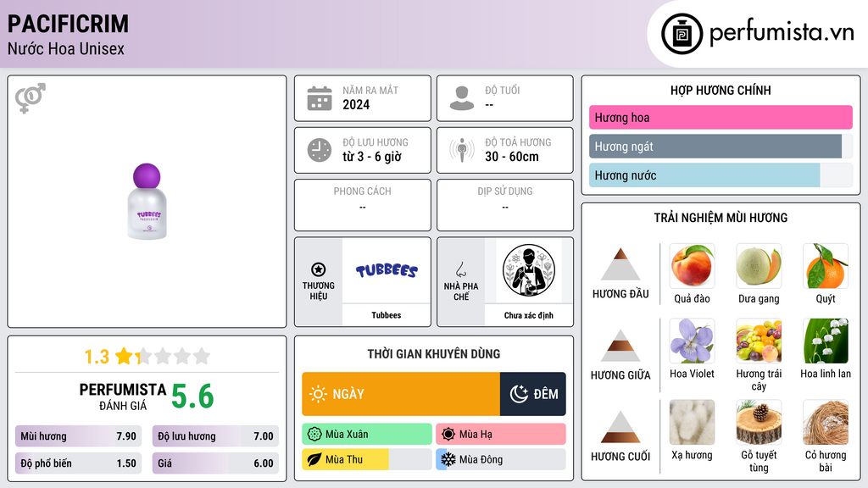Click the perfumer illustration for Chưa xác định
Screen dimensions: 868x488
[529, 270]
